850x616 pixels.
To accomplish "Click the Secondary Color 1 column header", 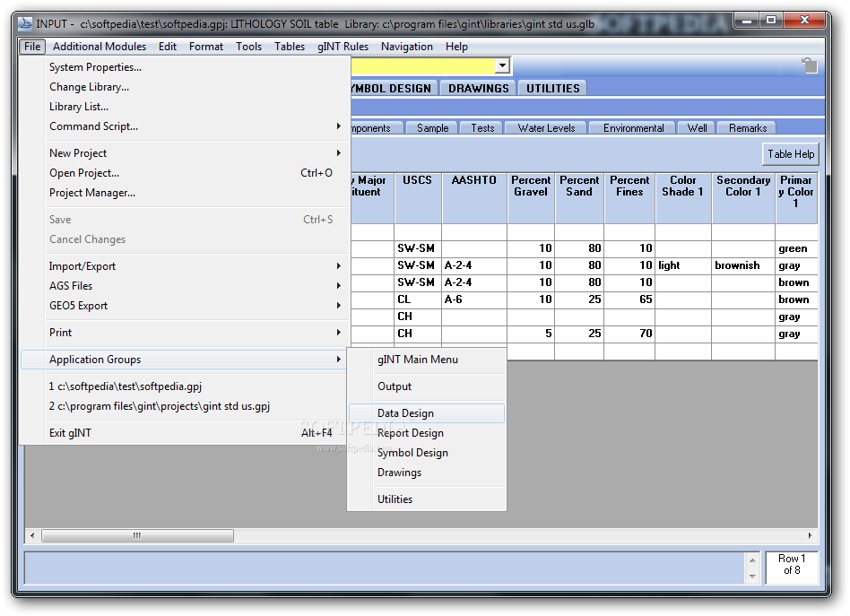I will 743,198.
